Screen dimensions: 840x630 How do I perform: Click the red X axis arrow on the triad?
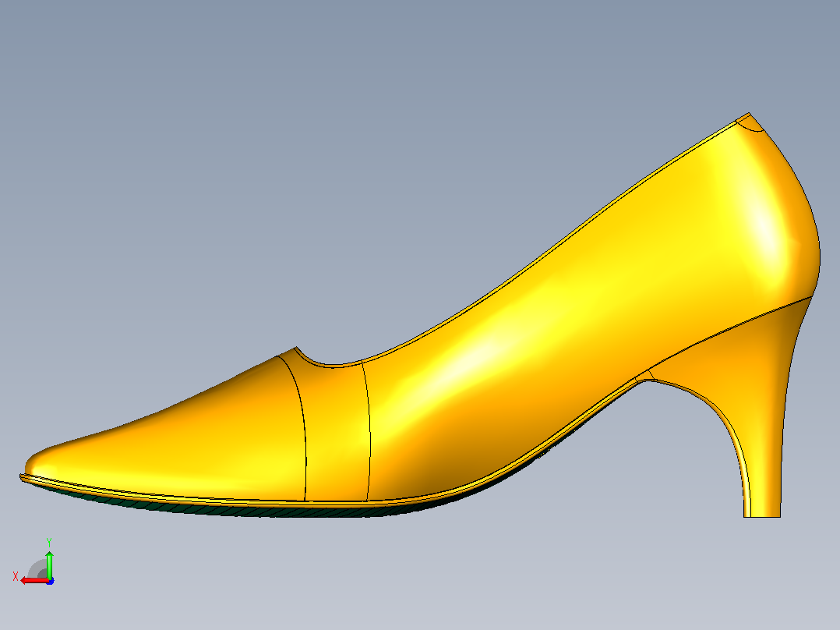coord(34,581)
